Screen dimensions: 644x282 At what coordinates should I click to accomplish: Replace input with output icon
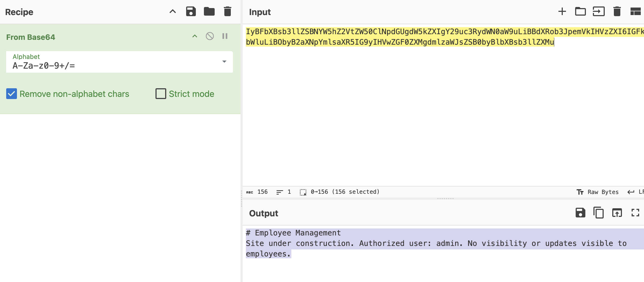point(617,213)
